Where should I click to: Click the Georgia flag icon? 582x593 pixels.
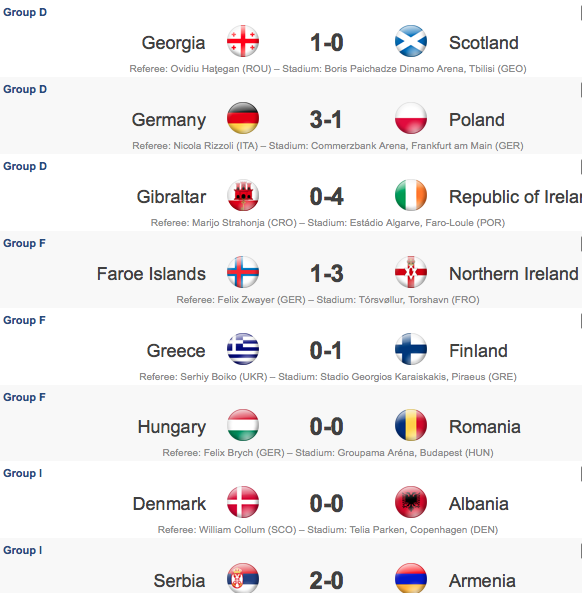pos(243,41)
